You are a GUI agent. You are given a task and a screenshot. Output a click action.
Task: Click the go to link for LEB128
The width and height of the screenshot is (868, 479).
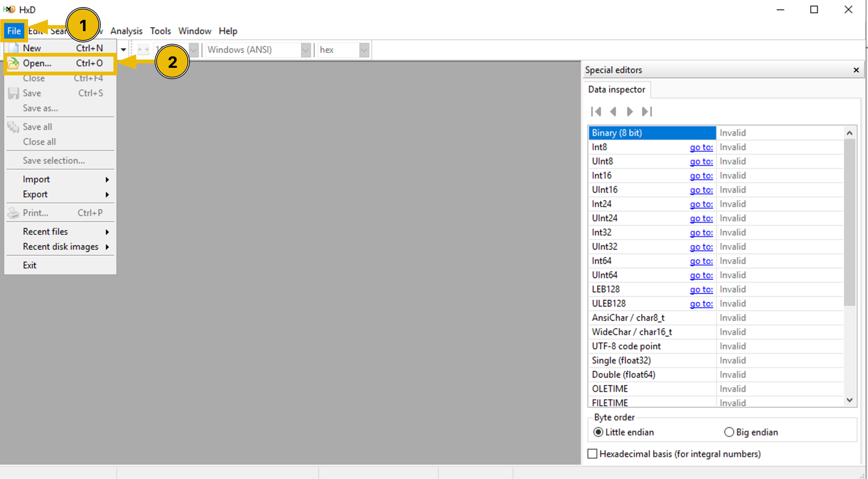click(x=701, y=290)
